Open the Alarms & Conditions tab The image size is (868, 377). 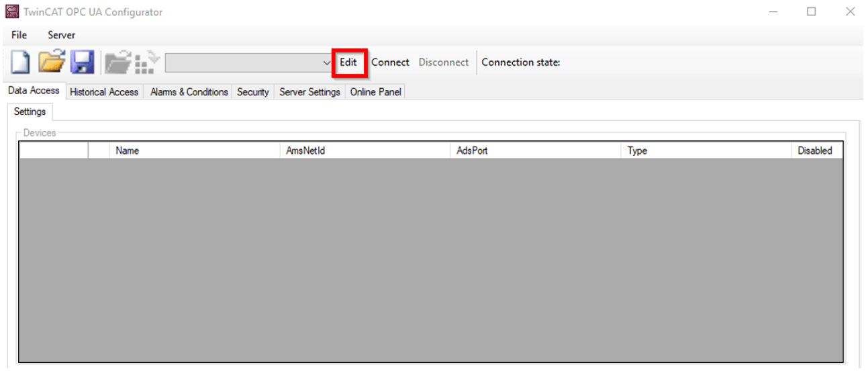[189, 92]
